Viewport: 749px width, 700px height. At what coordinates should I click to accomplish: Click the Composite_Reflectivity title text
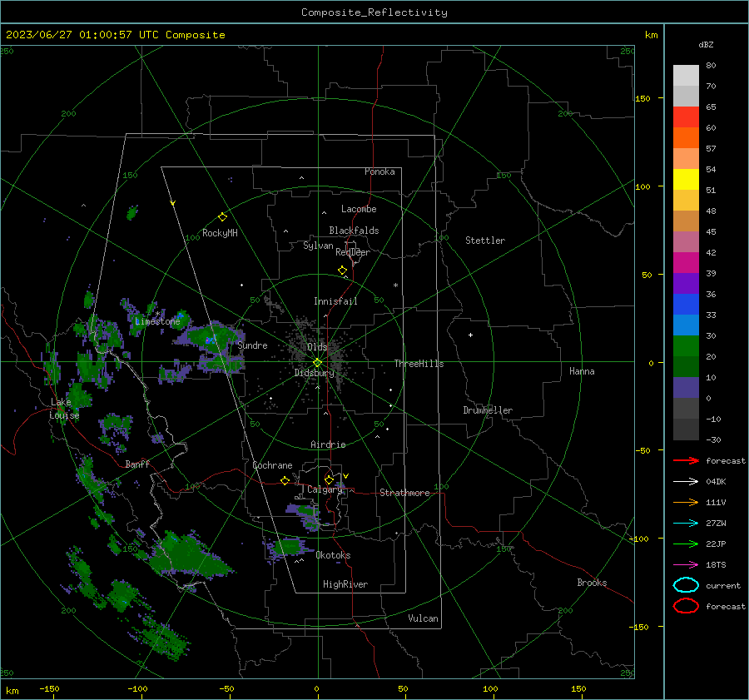click(374, 12)
